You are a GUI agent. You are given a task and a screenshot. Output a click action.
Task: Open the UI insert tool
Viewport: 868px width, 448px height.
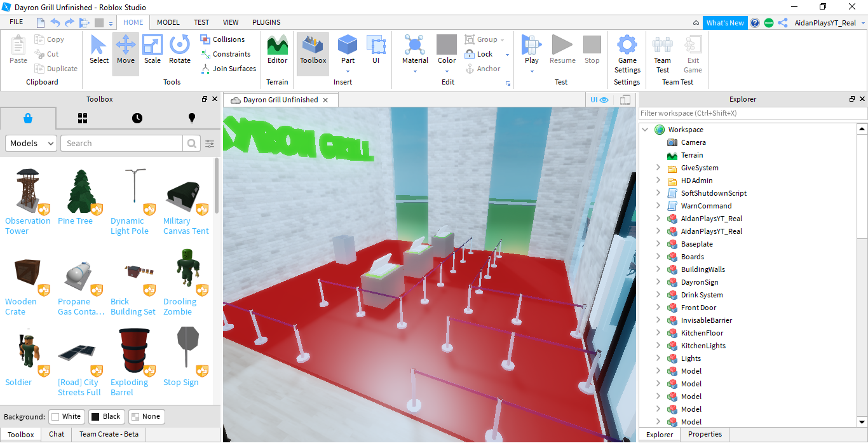point(376,50)
